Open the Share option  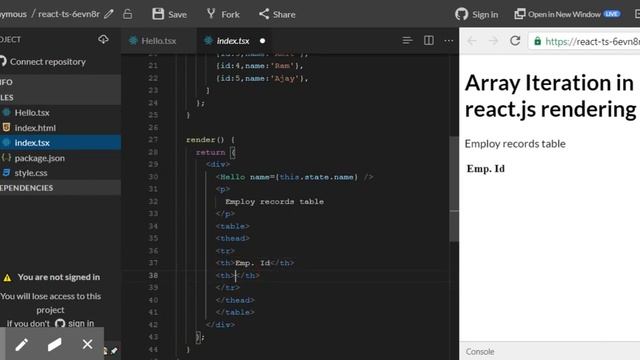pyautogui.click(x=277, y=14)
